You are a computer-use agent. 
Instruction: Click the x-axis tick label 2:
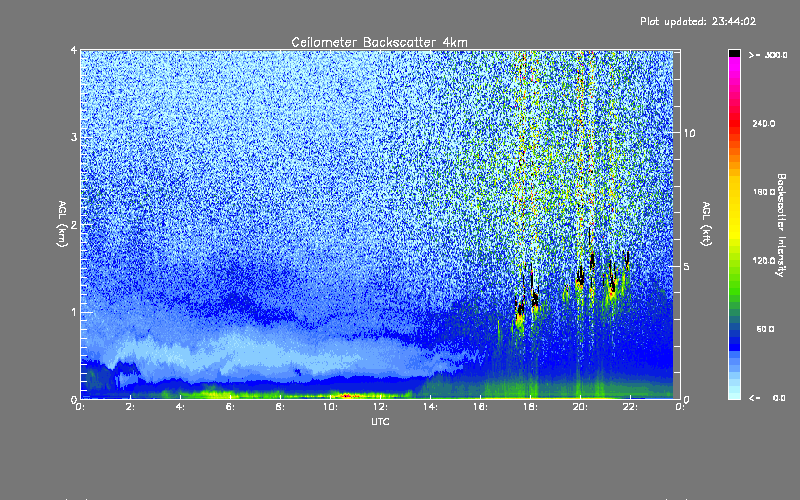click(130, 407)
